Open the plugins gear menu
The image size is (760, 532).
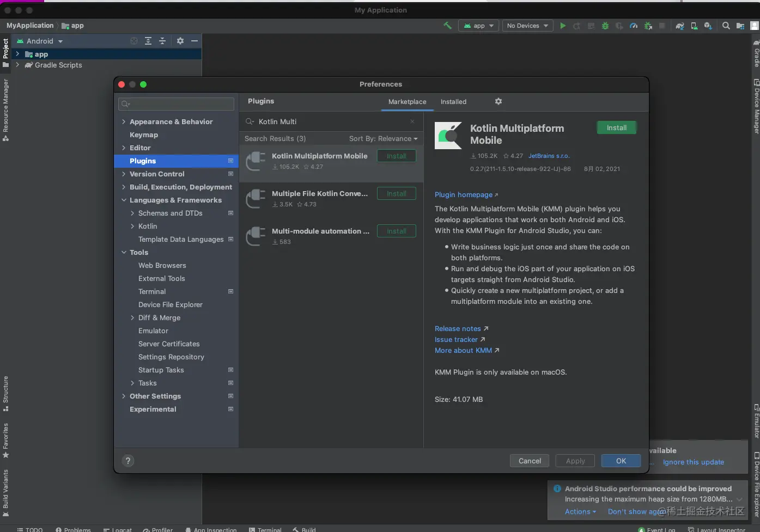498,101
